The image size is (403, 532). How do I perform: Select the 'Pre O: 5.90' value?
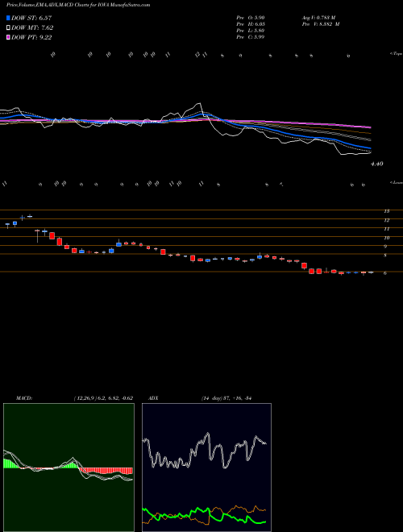coord(251,18)
